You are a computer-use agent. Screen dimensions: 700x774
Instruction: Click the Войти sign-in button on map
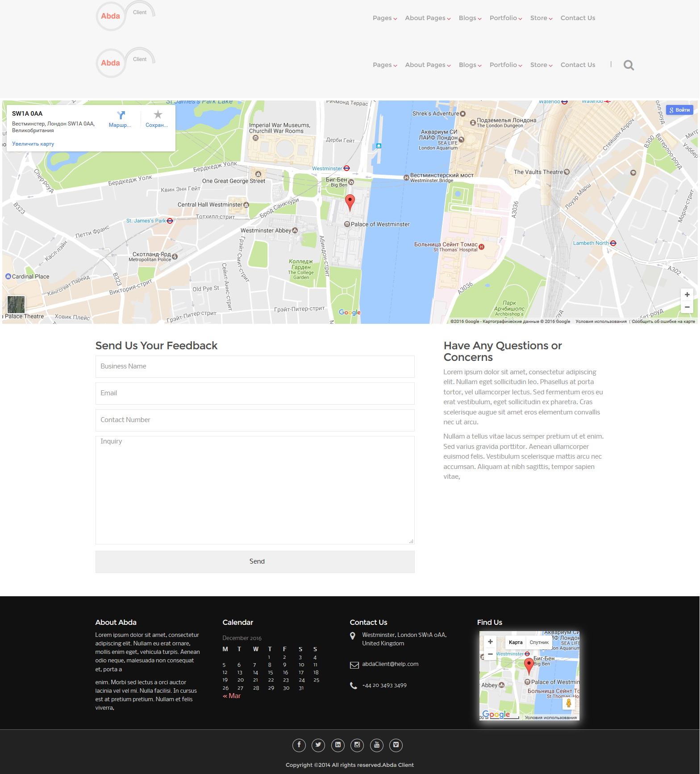[679, 110]
